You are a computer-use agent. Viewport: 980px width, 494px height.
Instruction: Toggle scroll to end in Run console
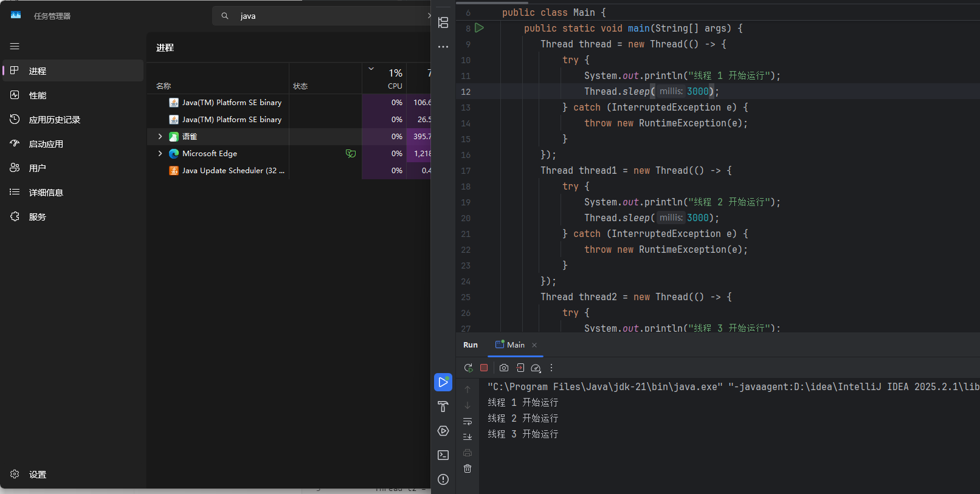pyautogui.click(x=468, y=437)
